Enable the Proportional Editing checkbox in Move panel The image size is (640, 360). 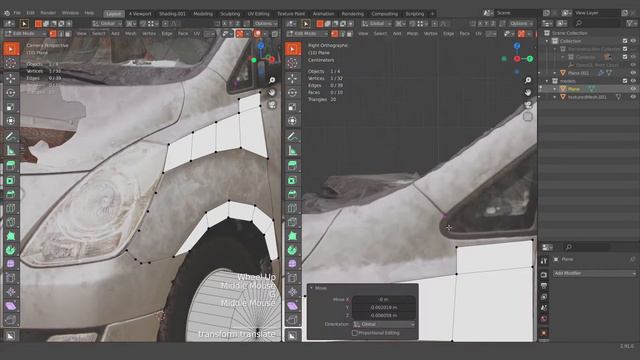[x=355, y=333]
